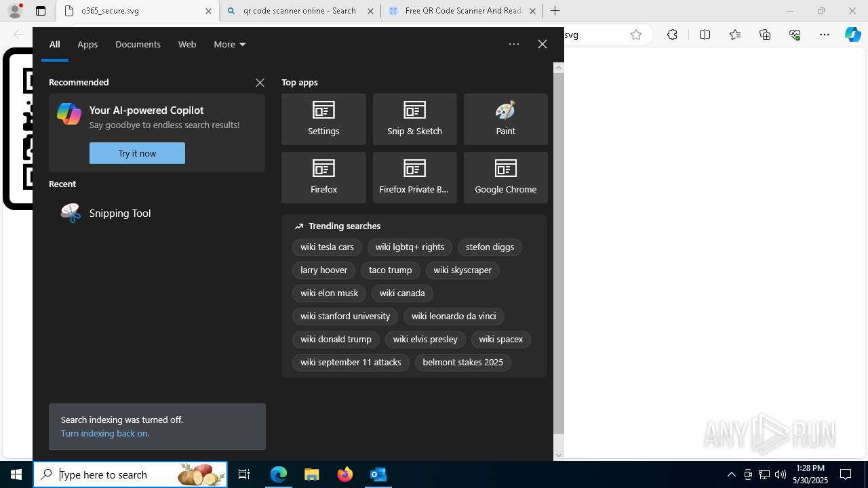Viewport: 868px width, 488px height.
Task: Open Edge Copilot sidebar icon
Action: tap(853, 35)
